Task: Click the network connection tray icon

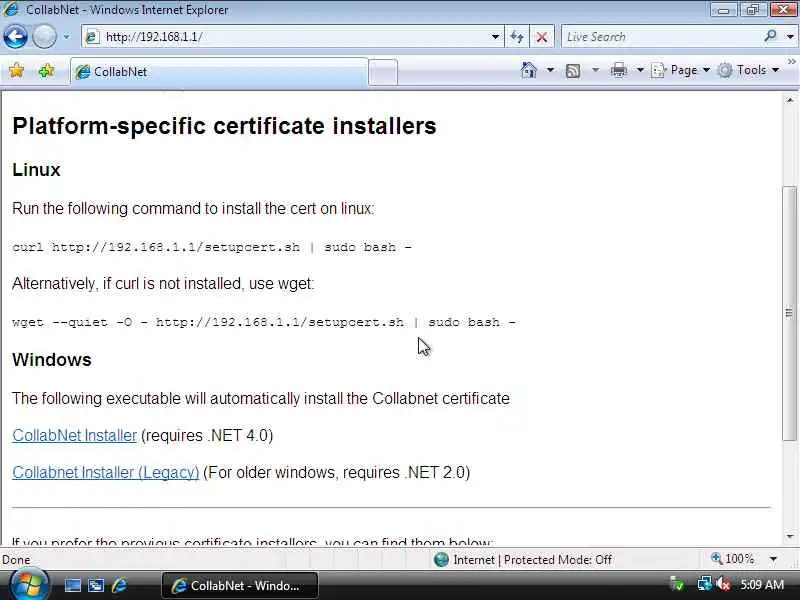Action: coord(704,584)
